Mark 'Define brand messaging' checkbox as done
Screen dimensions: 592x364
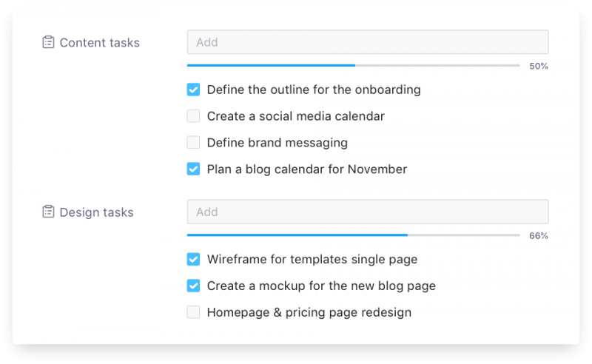pos(193,143)
